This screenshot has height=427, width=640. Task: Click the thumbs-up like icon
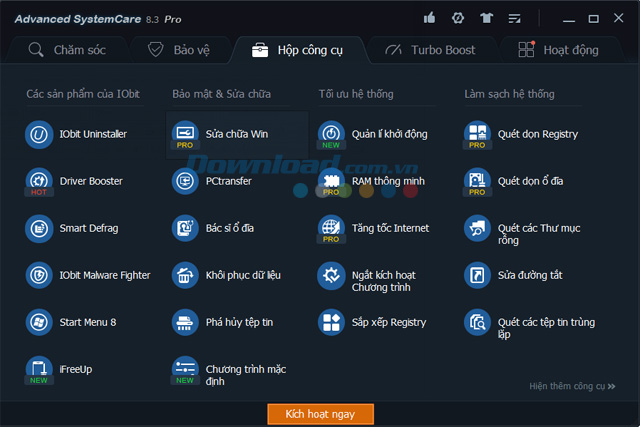(x=430, y=18)
